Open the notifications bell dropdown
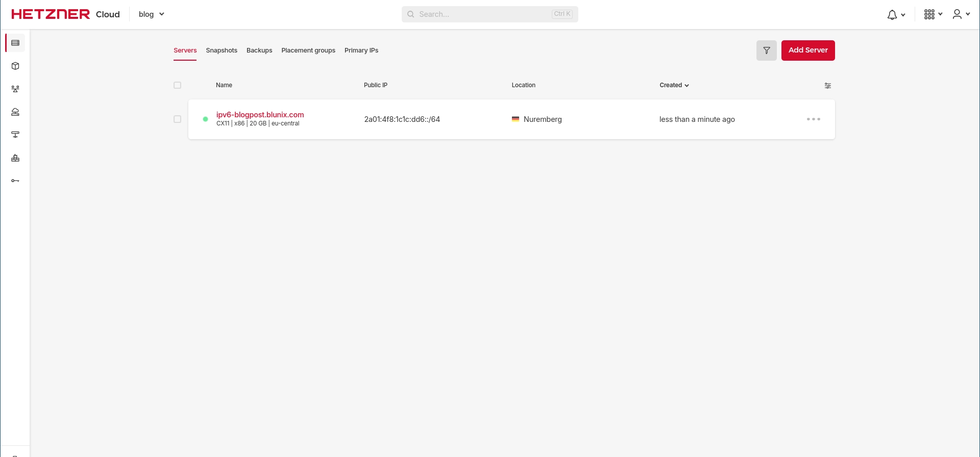 point(896,15)
